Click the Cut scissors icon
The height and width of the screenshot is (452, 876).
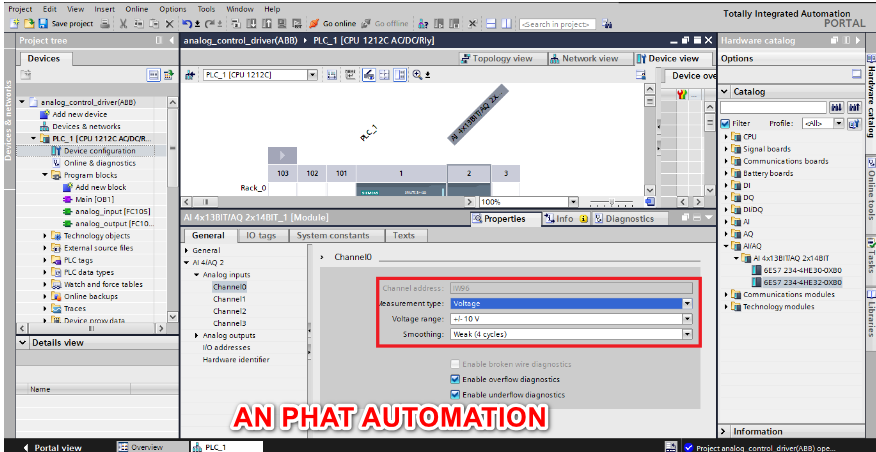point(123,23)
